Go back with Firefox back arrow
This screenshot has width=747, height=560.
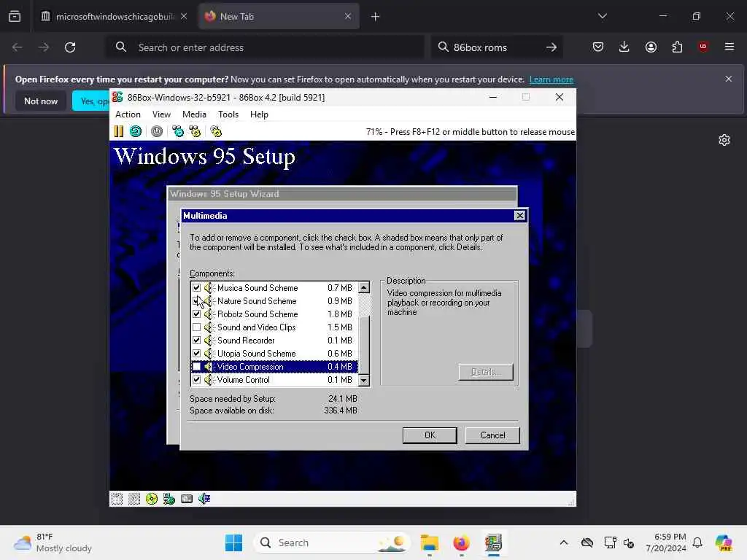18,47
